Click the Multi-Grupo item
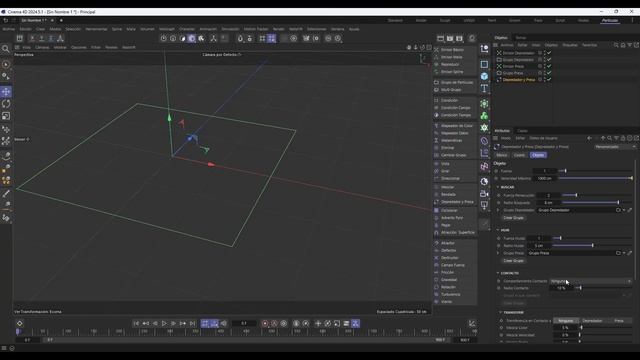 tap(451, 90)
